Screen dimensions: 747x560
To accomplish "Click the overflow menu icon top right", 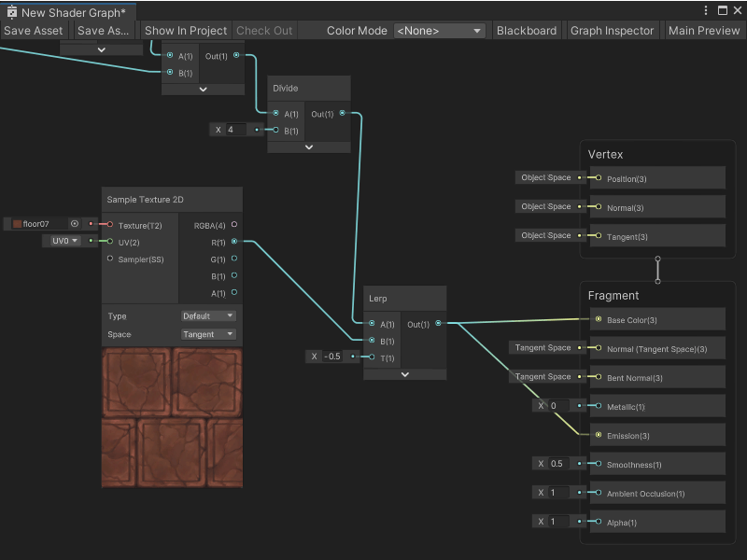I will click(707, 9).
